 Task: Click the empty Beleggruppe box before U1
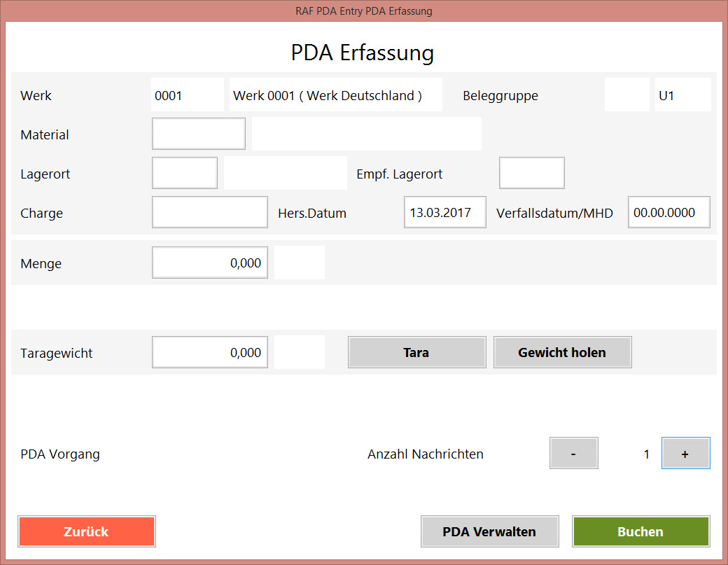click(x=626, y=95)
